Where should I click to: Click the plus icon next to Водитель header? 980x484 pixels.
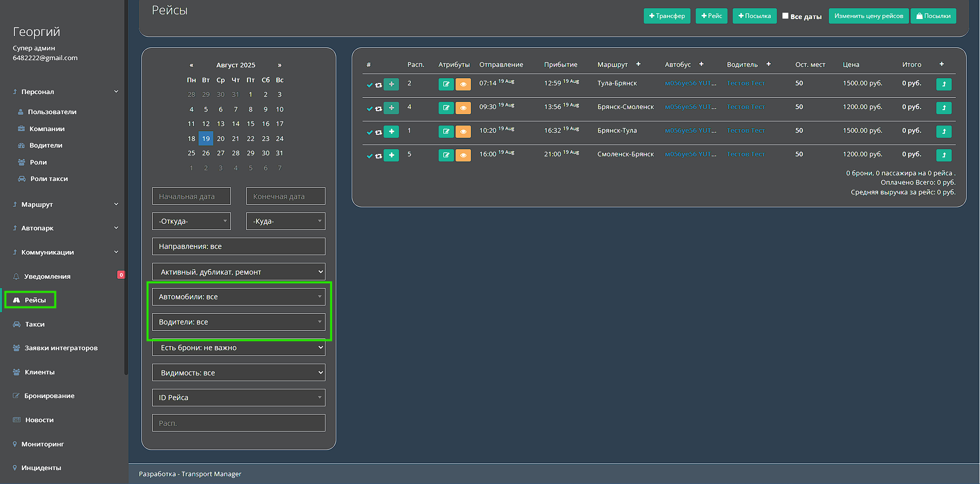point(768,64)
